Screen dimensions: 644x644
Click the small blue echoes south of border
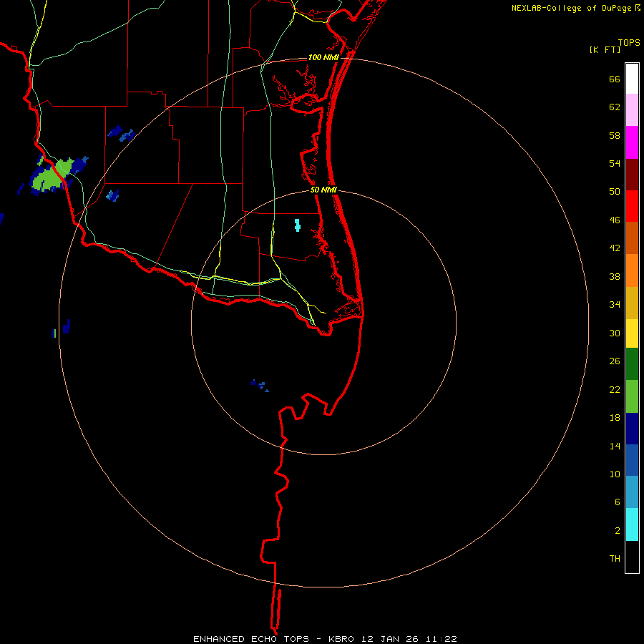coord(260,385)
